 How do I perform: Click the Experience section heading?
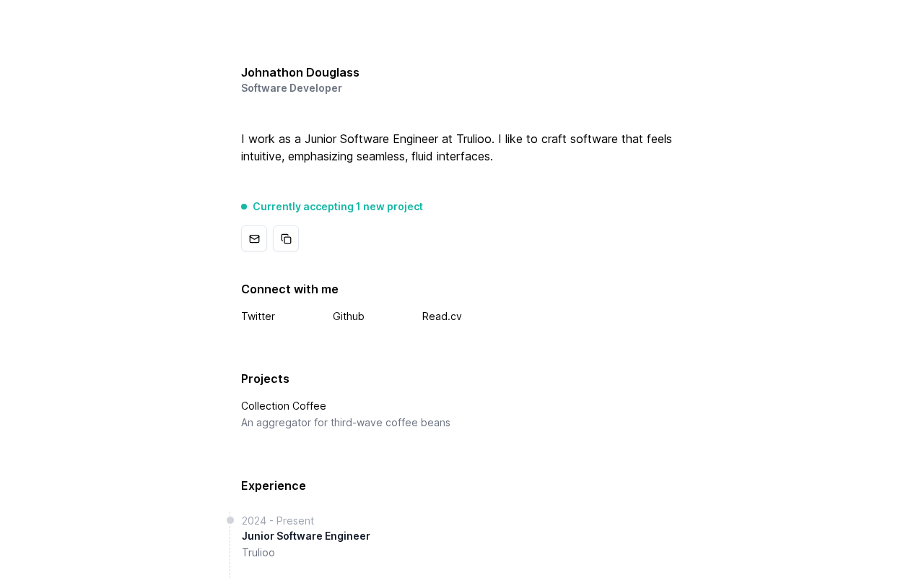tap(274, 486)
